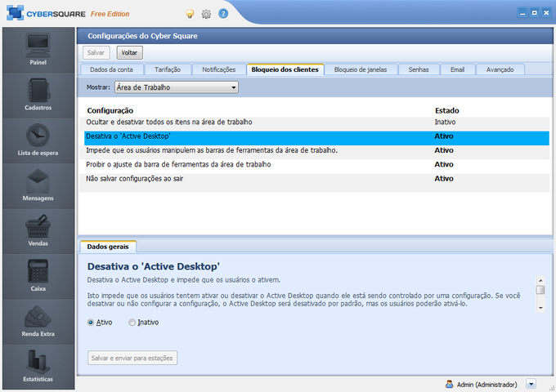Switch to Bloqueio de janelas tab
556x392 pixels.
(x=361, y=69)
